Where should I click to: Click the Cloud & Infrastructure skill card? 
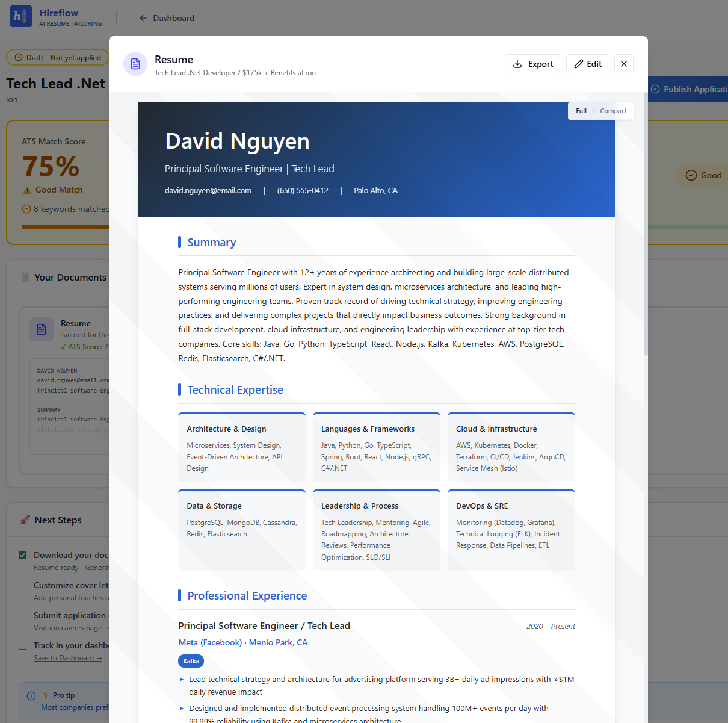511,447
